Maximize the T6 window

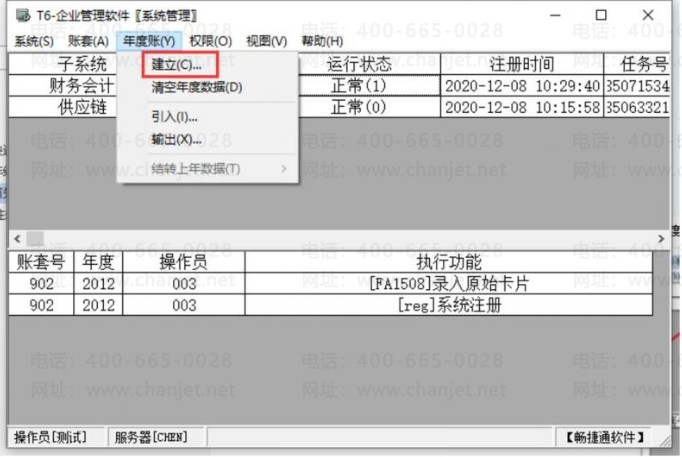click(601, 15)
